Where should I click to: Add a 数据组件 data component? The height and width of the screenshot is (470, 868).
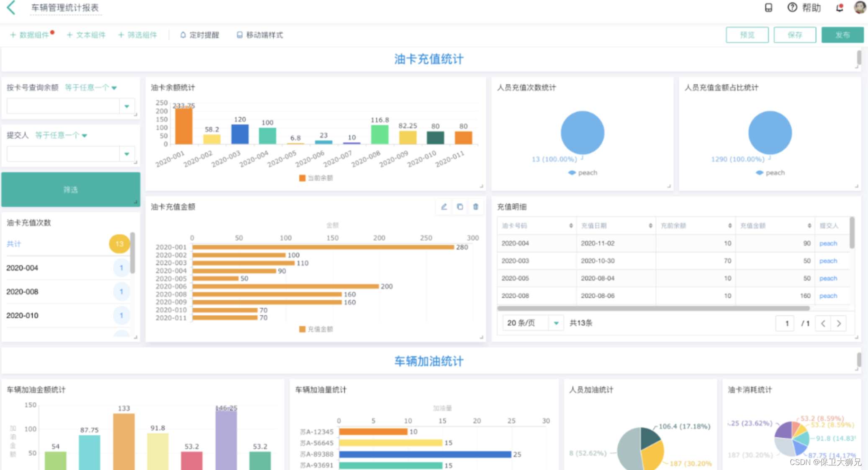pyautogui.click(x=30, y=35)
